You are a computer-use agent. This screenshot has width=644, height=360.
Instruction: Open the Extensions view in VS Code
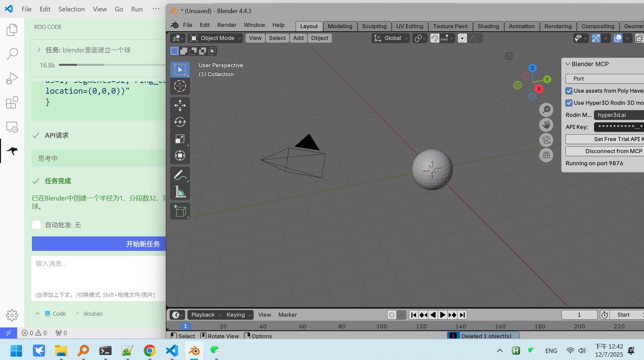(x=12, y=103)
